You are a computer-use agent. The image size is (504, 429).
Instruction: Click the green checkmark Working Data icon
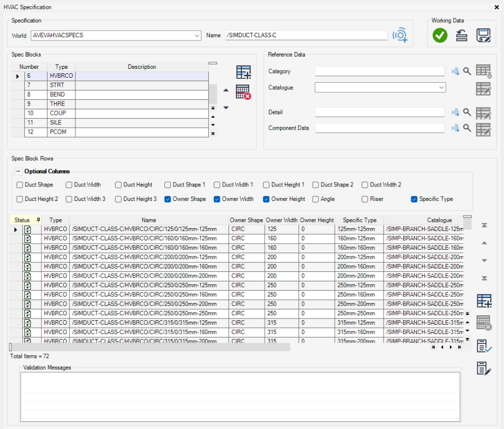[x=440, y=36]
